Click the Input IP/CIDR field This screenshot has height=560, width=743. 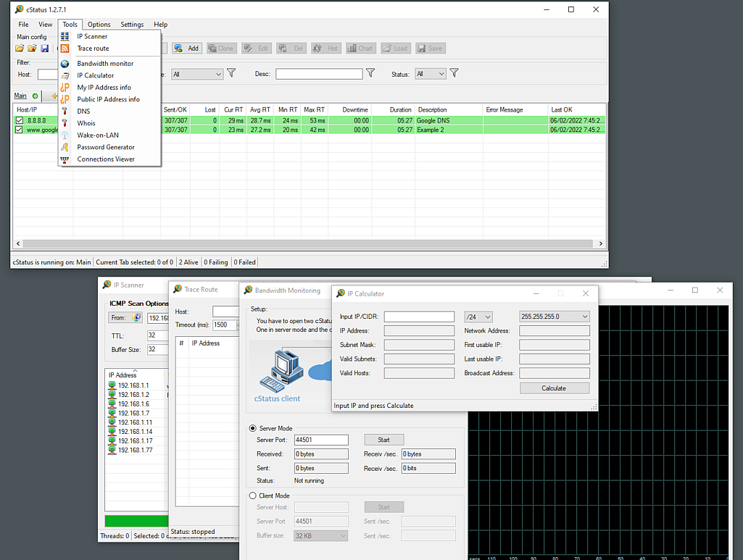pos(419,317)
